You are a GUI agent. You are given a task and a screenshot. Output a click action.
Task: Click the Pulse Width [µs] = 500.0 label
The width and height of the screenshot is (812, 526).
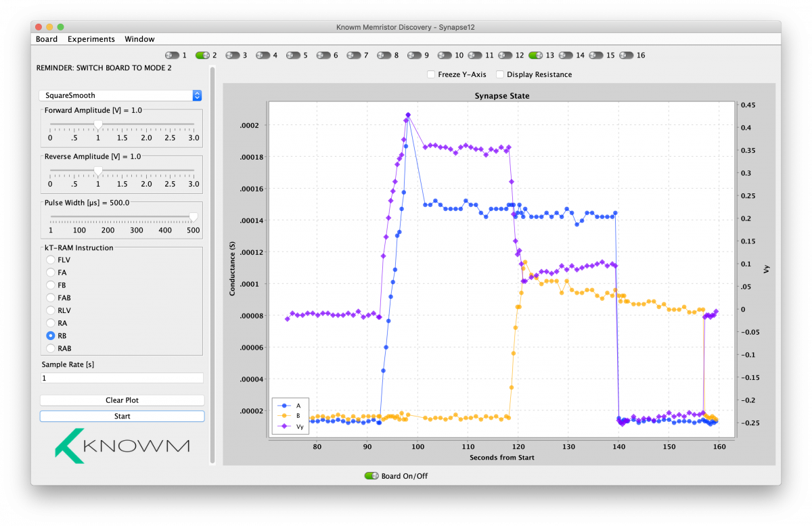(x=87, y=202)
